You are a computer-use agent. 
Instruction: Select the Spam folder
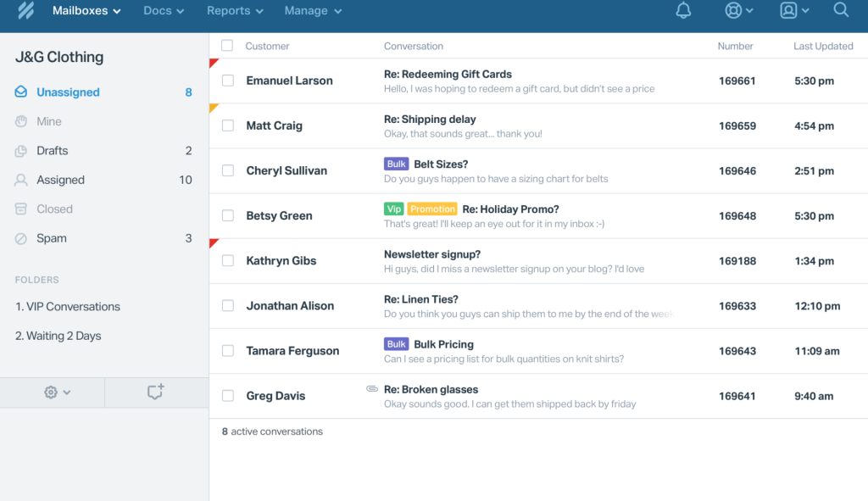point(104,238)
